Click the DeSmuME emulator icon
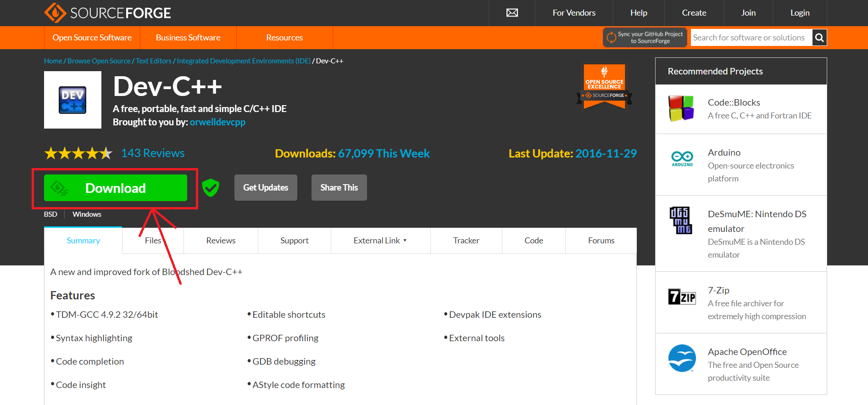Viewport: 868px width, 405px height. [x=681, y=220]
